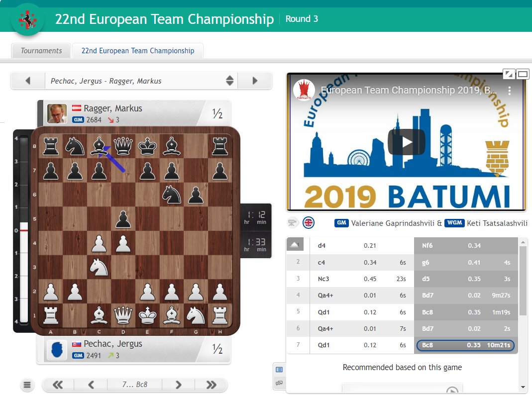Click the Pechac, Jergus player name
The height and width of the screenshot is (396, 532).
coord(113,343)
